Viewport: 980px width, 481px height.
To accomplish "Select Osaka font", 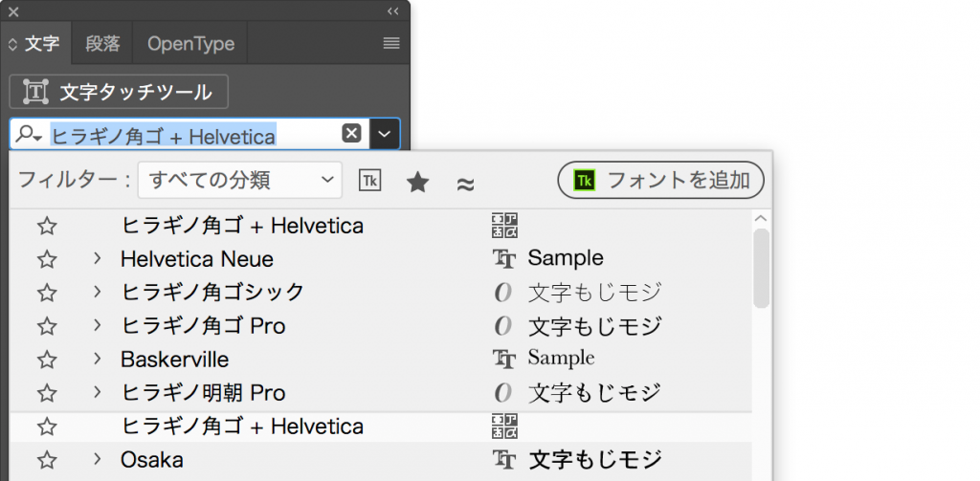I will pos(152,460).
